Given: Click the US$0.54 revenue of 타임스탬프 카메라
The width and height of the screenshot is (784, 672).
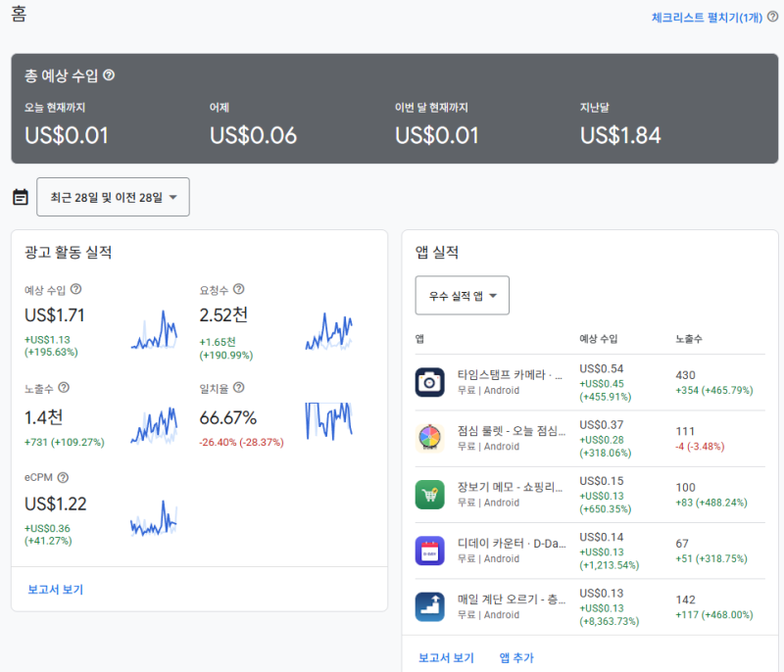Looking at the screenshot, I should point(602,368).
